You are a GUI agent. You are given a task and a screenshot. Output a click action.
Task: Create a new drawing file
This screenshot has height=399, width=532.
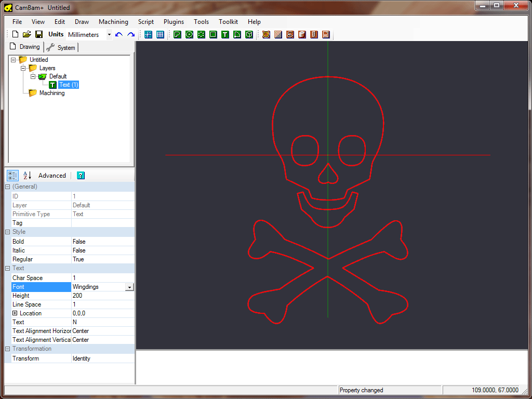click(x=15, y=34)
